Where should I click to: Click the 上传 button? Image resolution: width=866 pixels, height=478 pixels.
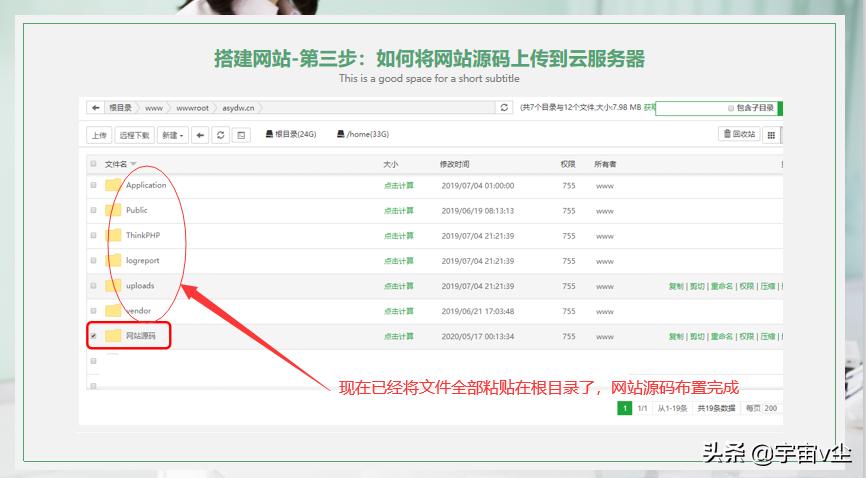pyautogui.click(x=99, y=135)
